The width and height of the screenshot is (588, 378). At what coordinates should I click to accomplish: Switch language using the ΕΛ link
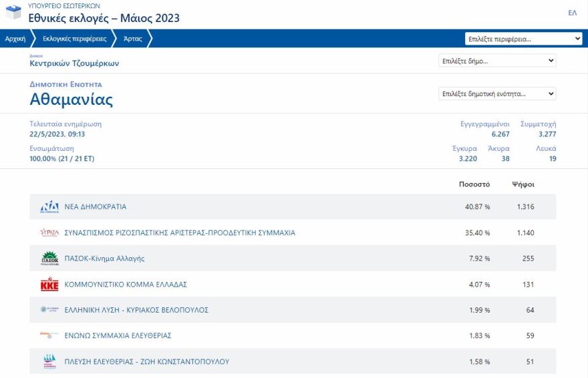click(x=572, y=13)
